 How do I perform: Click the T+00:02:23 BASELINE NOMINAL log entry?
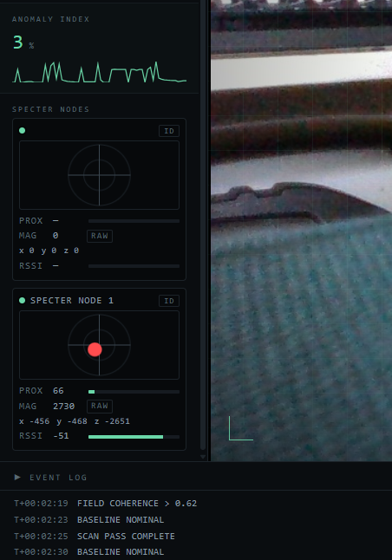tap(89, 520)
